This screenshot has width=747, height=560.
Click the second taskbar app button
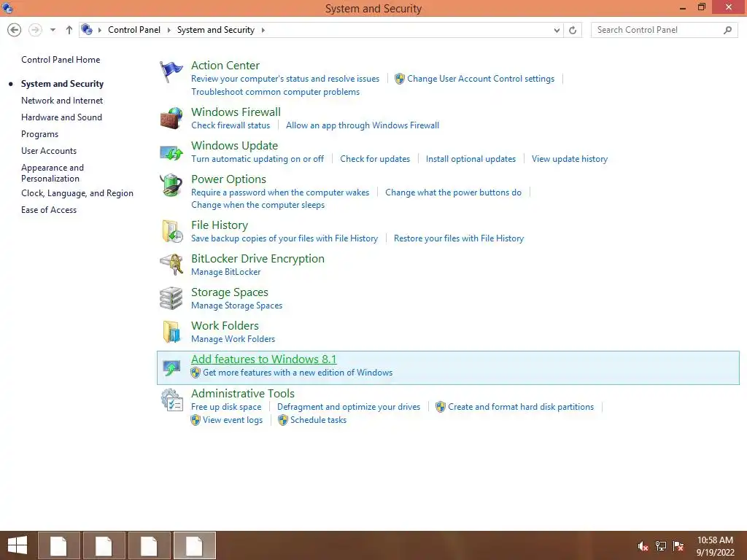(x=104, y=545)
